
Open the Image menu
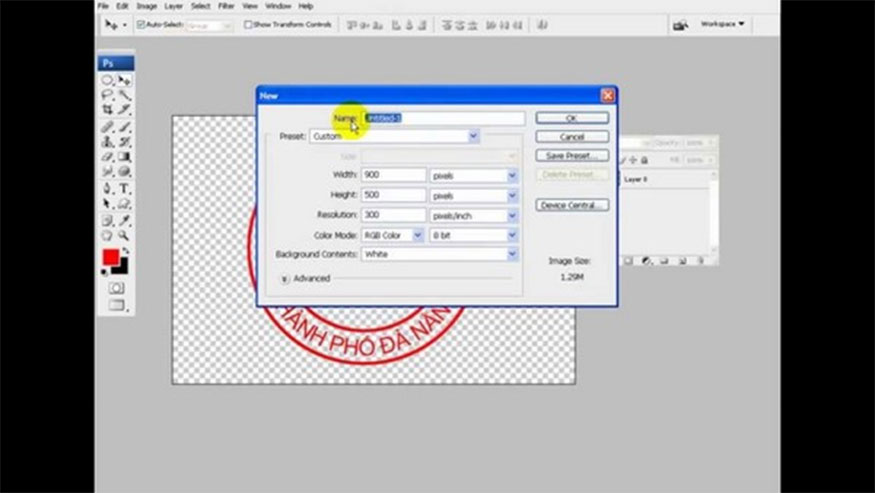tap(147, 6)
